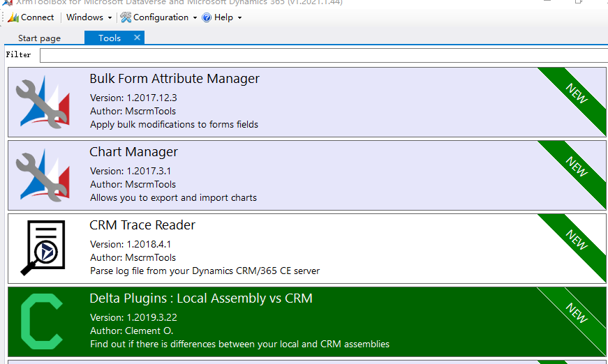Click 'Version: 1.2018.4.1' text
Viewport: 608px width, 364px height.
pos(131,244)
